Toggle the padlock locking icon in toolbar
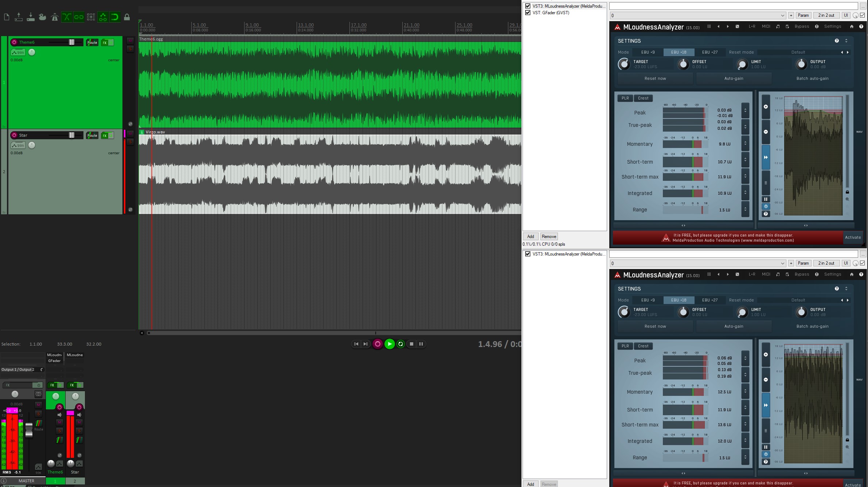 (x=127, y=17)
